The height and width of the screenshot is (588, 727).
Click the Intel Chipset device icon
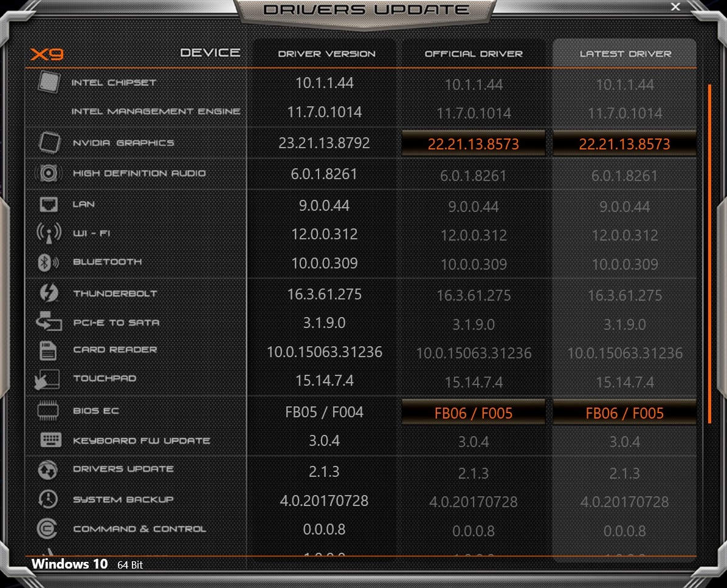[49, 82]
